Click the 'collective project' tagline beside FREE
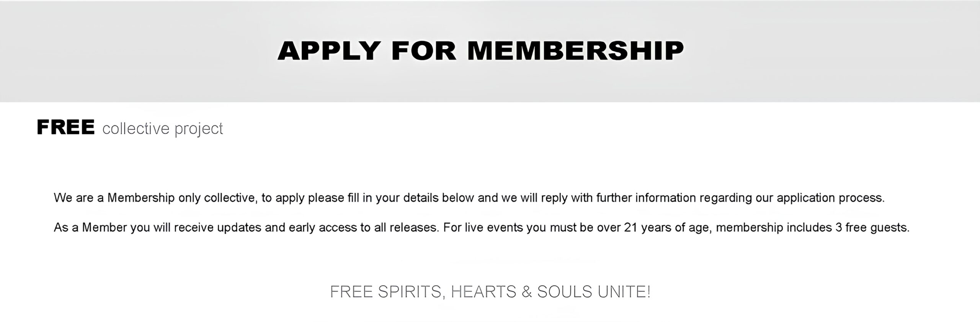980x322 pixels. coord(163,129)
